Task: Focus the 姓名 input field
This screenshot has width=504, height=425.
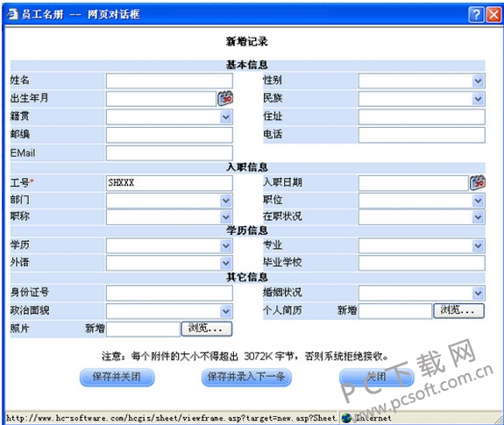Action: coord(169,81)
